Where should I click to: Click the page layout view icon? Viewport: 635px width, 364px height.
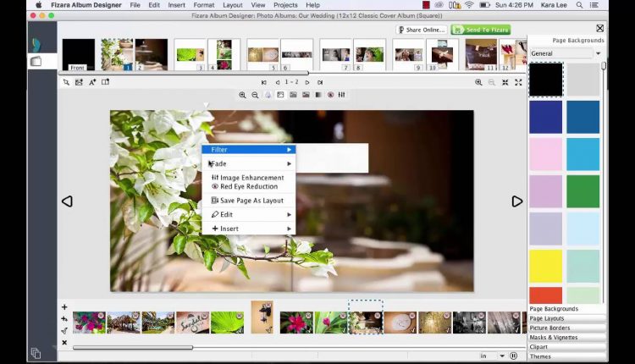[x=105, y=82]
